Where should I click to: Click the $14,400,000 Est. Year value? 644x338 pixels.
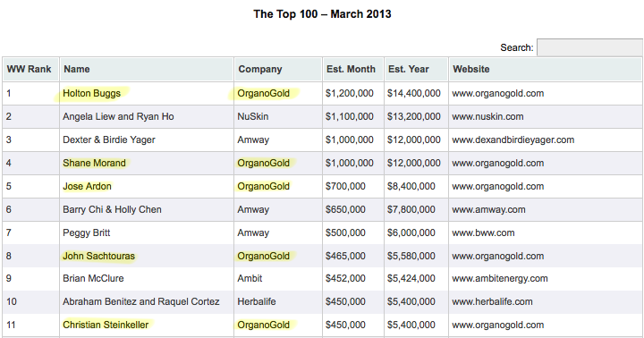(413, 94)
